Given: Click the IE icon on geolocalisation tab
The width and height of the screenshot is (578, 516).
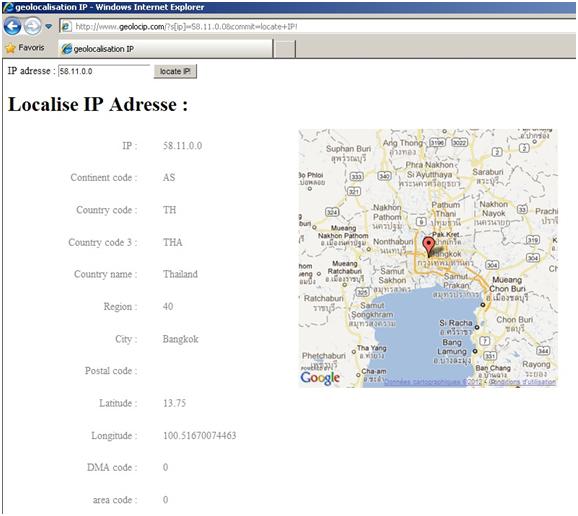Looking at the screenshot, I should tap(66, 49).
